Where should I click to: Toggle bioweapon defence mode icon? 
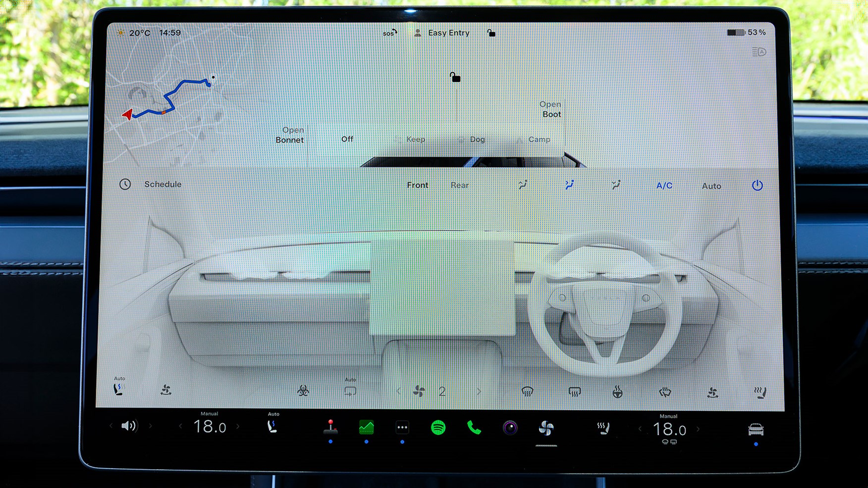(303, 391)
